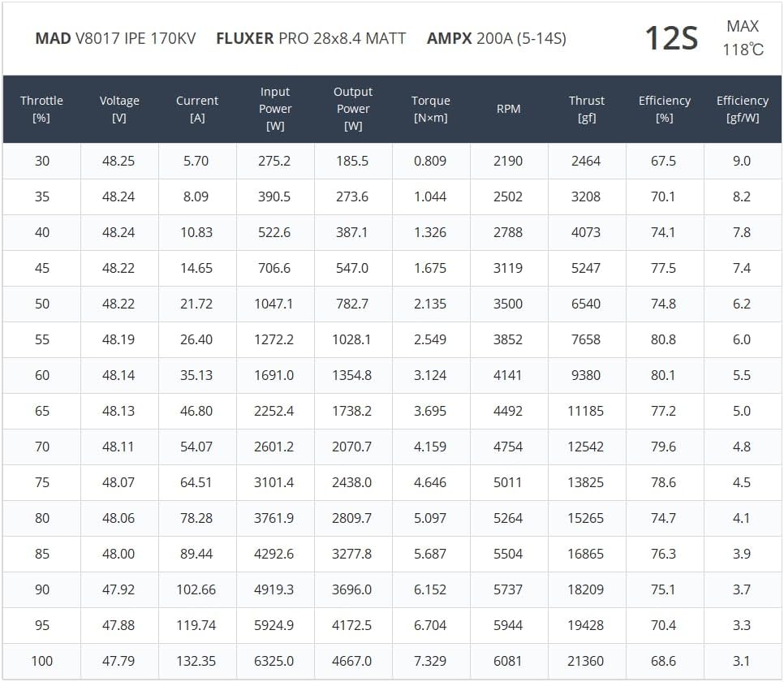Select the 3500 RPM value cell
784x682 pixels.
(x=508, y=304)
